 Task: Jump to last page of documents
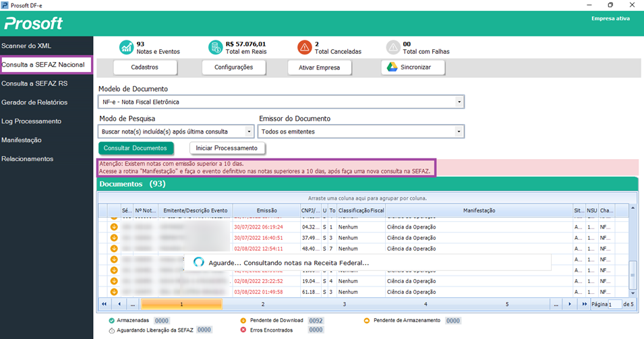584,304
